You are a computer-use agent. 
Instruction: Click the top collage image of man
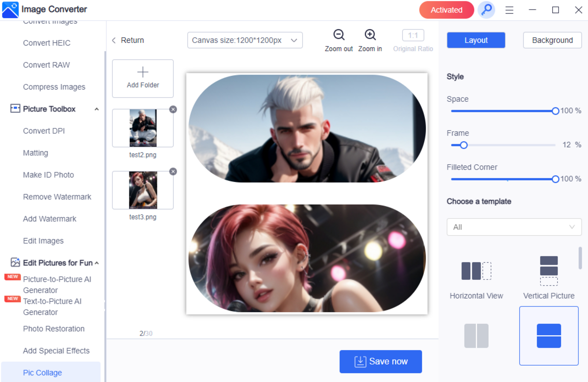coord(307,128)
